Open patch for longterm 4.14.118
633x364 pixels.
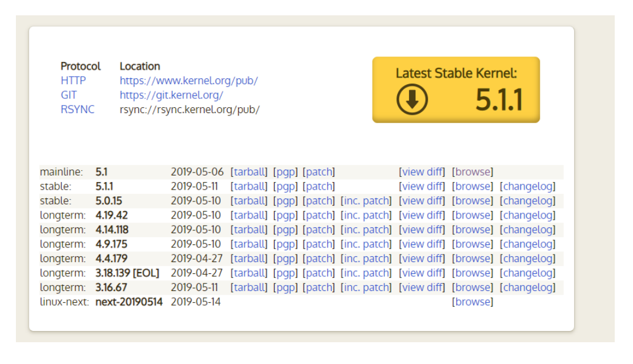[x=319, y=230]
